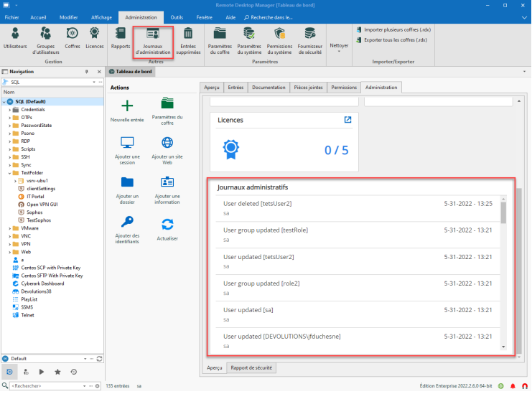532x394 pixels.
Task: Open the Licences pop-out link icon
Action: pos(348,120)
